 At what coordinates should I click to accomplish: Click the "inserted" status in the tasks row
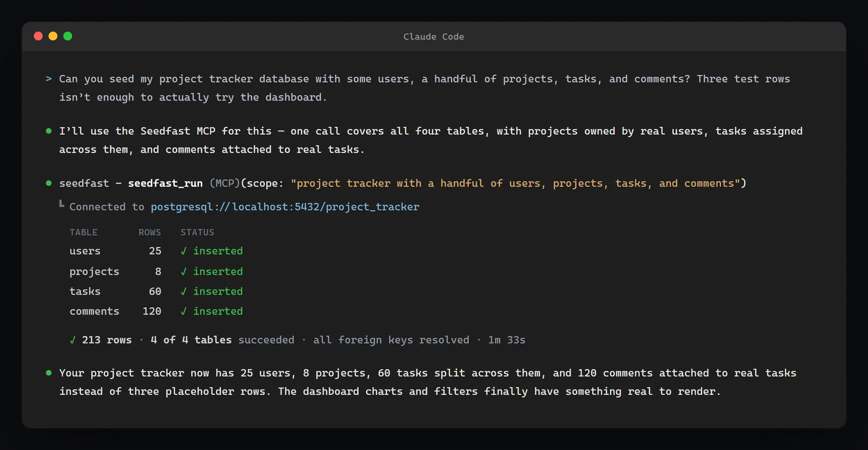[x=218, y=292]
